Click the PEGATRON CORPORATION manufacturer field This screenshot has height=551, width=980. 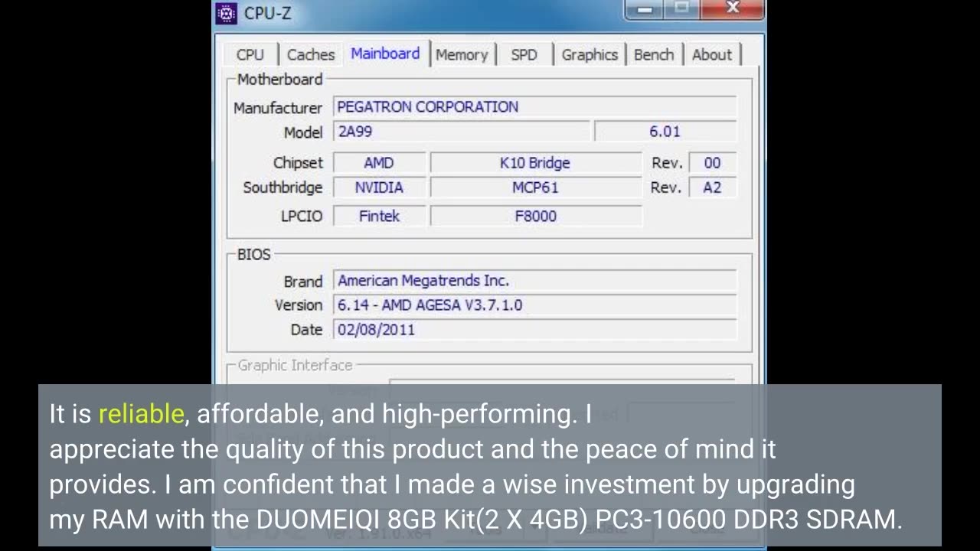click(x=535, y=107)
